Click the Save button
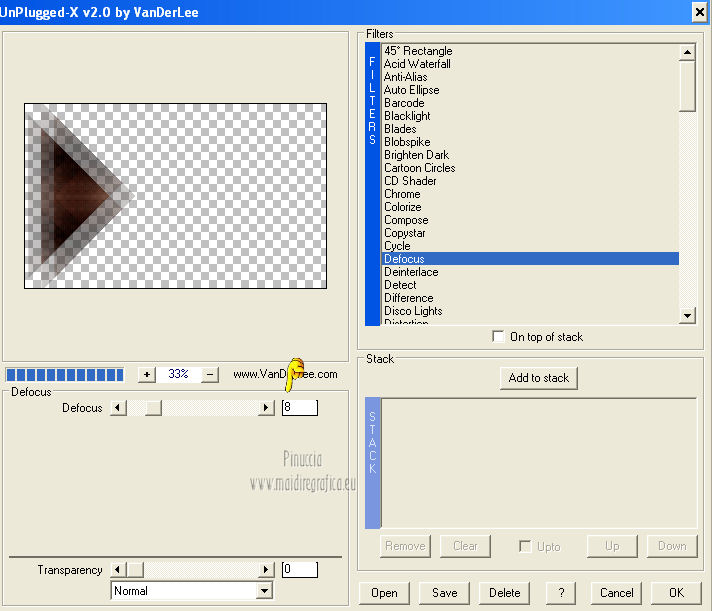712x611 pixels. coord(444,593)
